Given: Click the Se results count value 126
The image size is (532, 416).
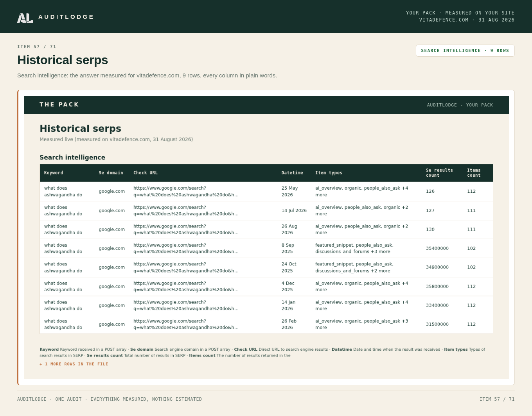Looking at the screenshot, I should click(430, 192).
